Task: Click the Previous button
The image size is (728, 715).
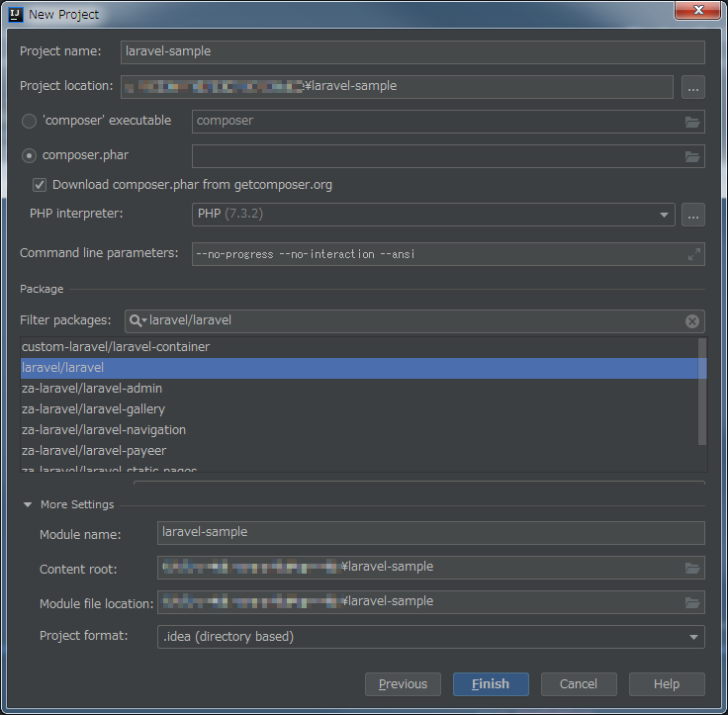Action: tap(403, 684)
